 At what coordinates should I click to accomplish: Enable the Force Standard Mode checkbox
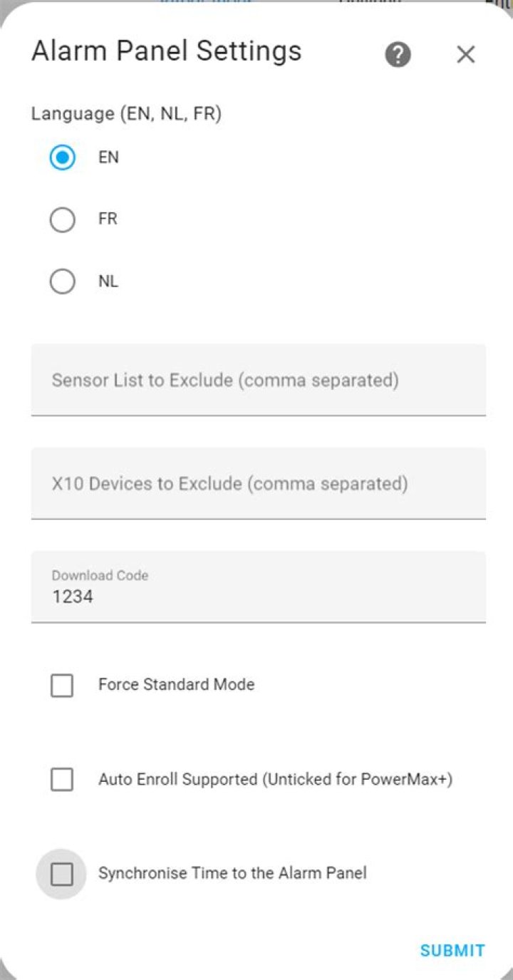(x=62, y=686)
